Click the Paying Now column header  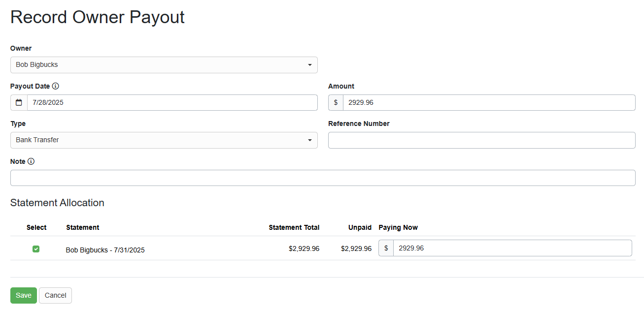398,227
